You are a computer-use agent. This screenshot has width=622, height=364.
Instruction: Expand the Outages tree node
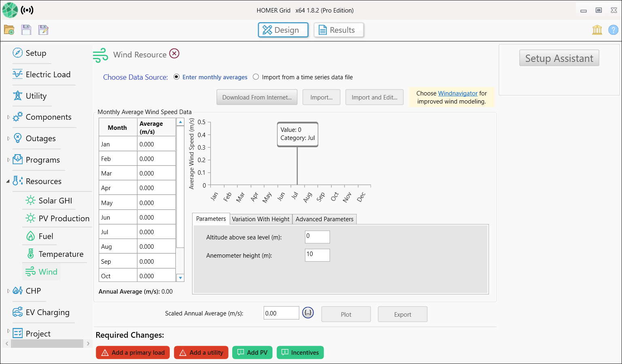tap(8, 139)
